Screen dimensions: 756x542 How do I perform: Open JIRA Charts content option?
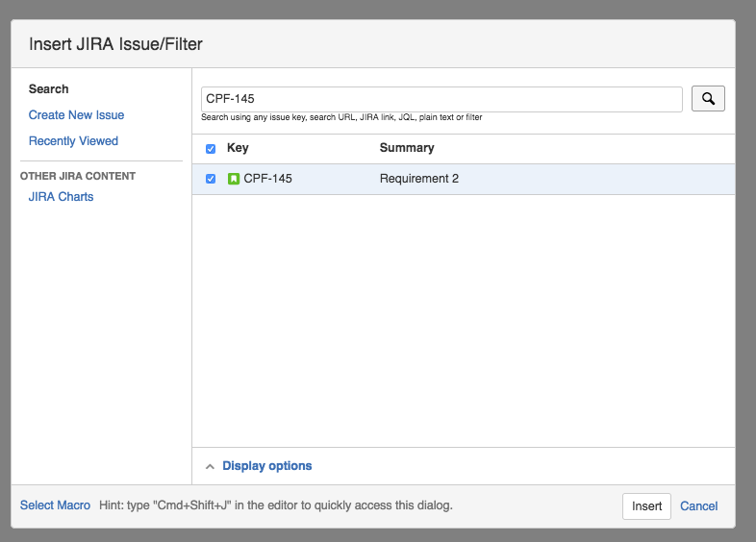[61, 197]
